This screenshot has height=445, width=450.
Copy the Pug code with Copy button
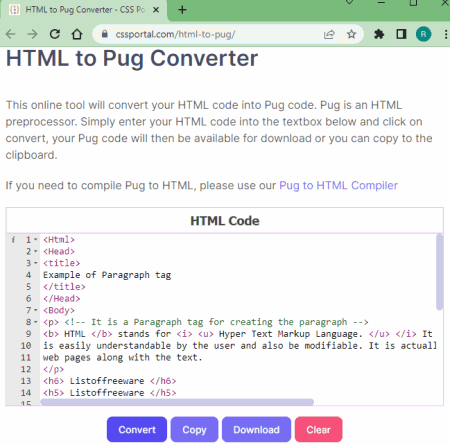coord(194,429)
